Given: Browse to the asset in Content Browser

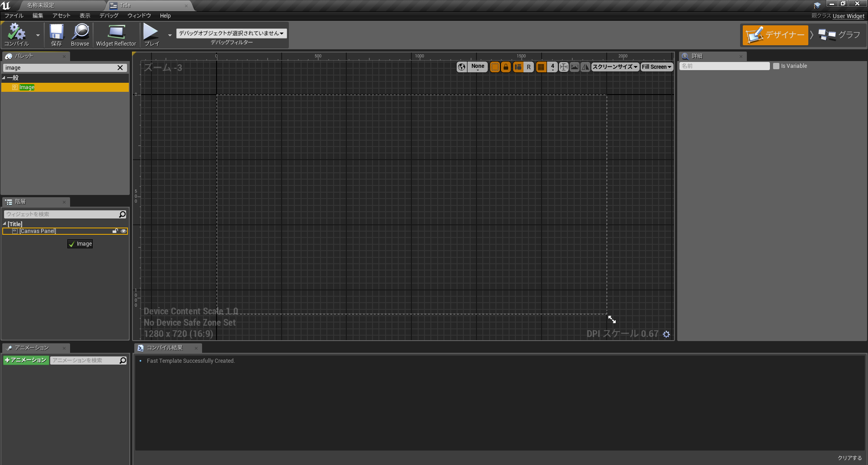Looking at the screenshot, I should pyautogui.click(x=80, y=34).
